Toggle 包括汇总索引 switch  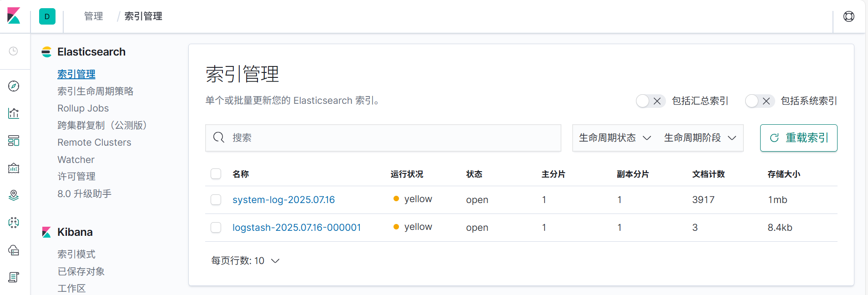[651, 101]
